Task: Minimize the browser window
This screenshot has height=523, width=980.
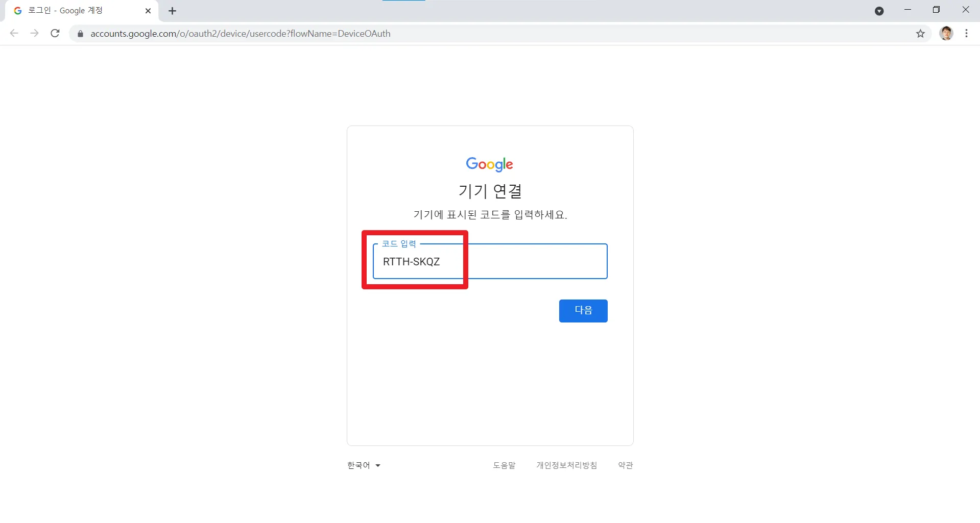Action: [x=907, y=10]
